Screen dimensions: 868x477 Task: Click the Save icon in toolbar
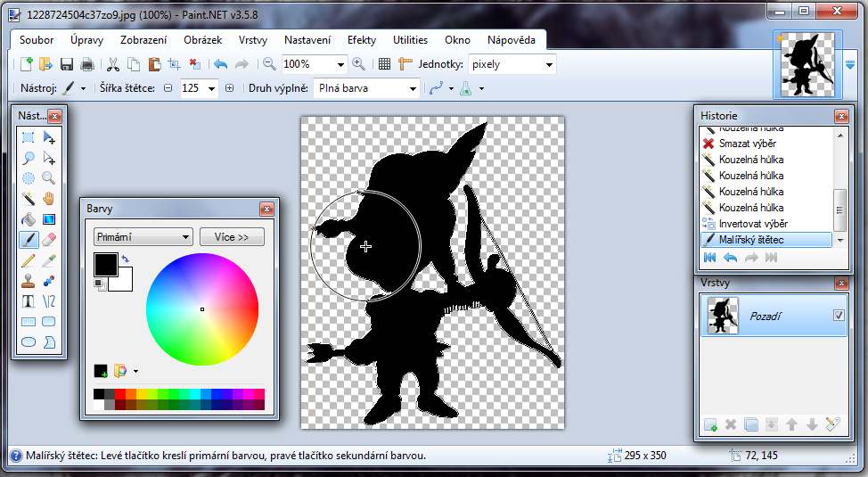(65, 64)
